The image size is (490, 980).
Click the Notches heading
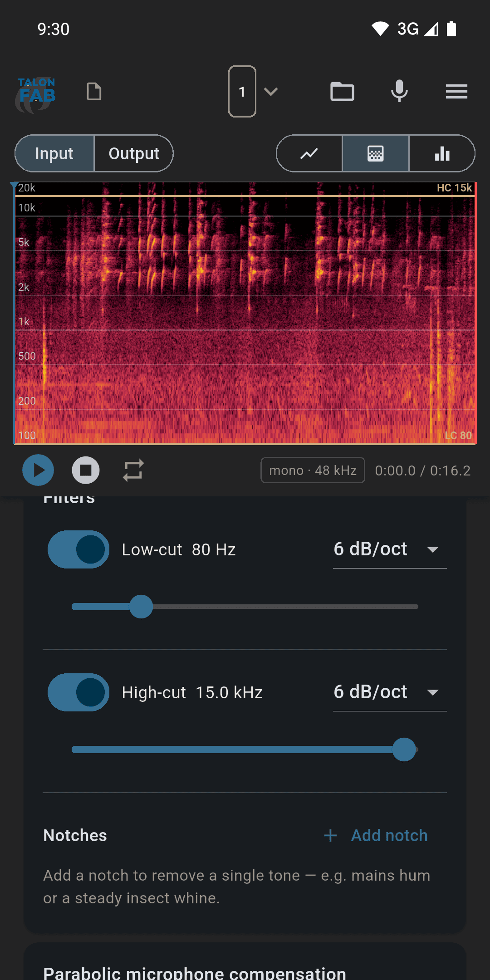(75, 835)
